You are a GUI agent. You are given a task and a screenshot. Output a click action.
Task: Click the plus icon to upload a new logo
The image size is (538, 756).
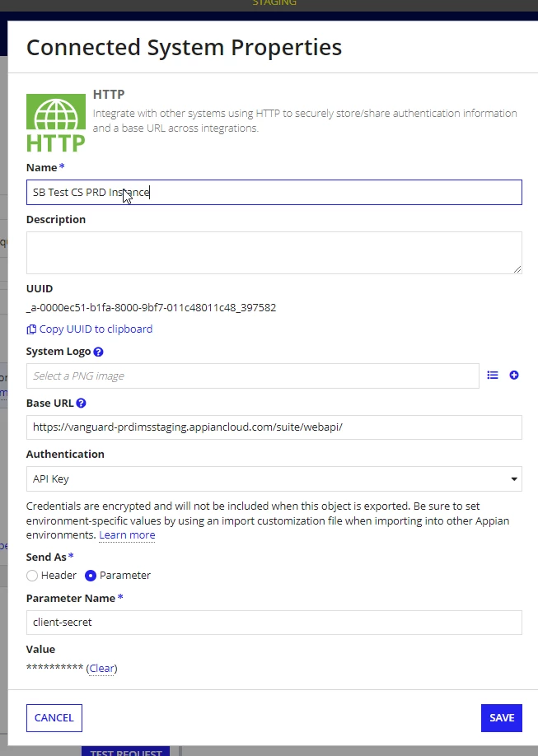[x=514, y=375]
